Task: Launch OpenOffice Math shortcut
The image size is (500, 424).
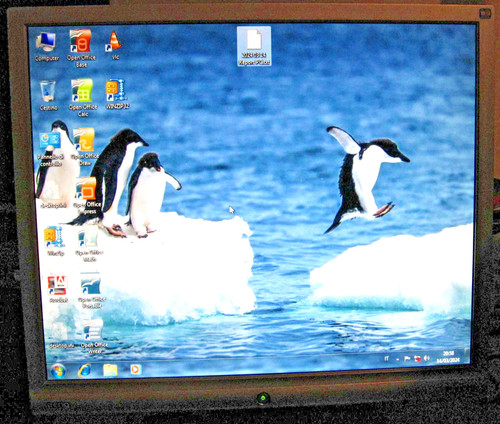Action: 88,245
